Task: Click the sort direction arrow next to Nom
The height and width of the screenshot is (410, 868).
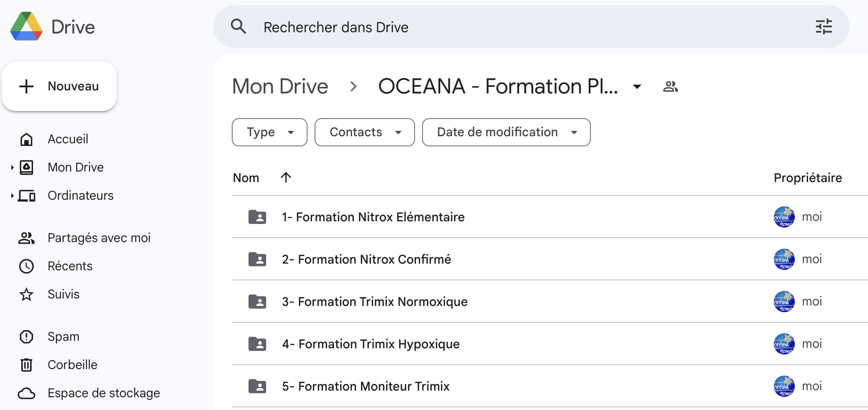Action: (286, 177)
